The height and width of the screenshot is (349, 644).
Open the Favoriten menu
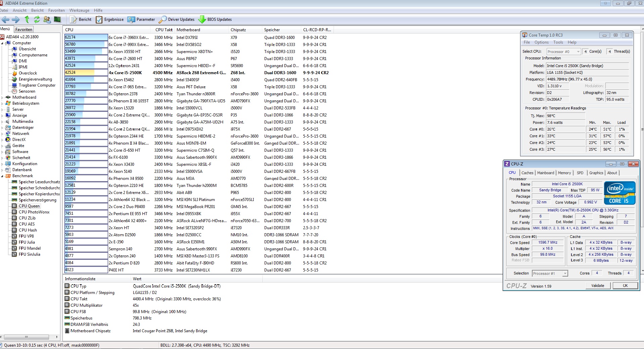point(56,10)
